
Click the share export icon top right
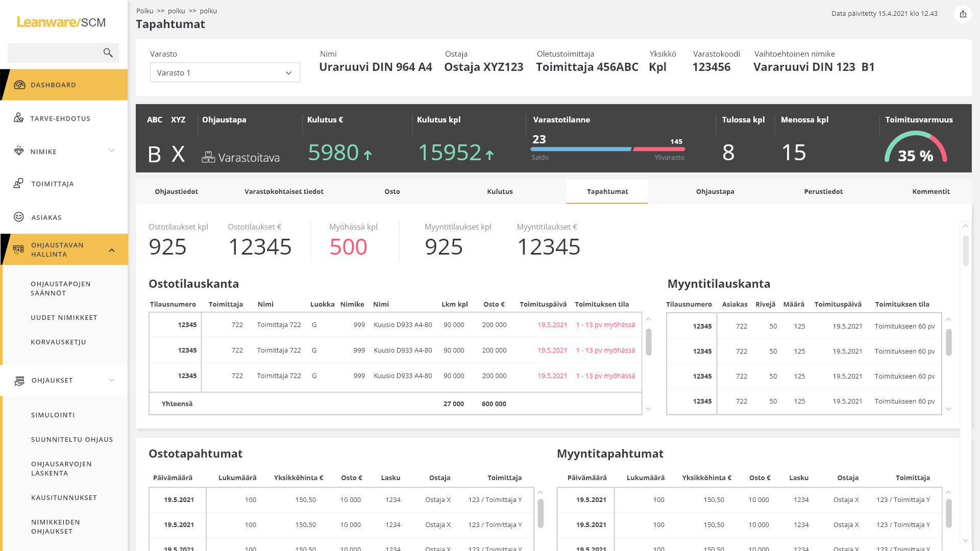coord(963,14)
